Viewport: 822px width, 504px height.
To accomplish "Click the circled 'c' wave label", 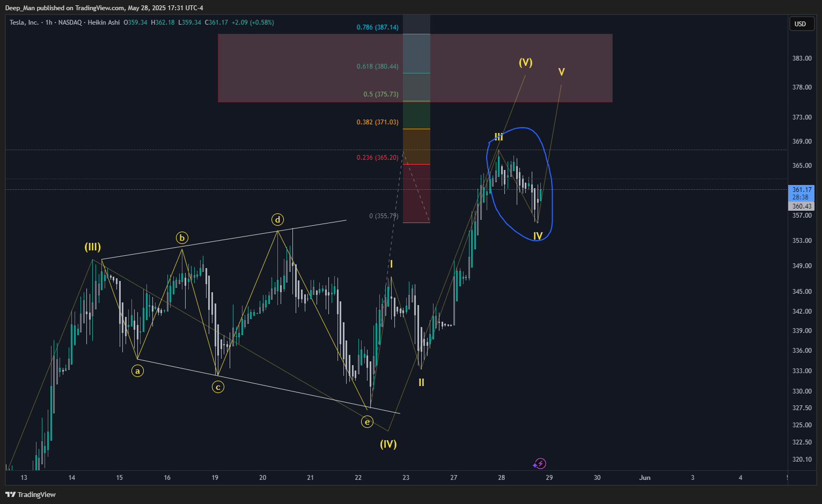I will (x=218, y=387).
